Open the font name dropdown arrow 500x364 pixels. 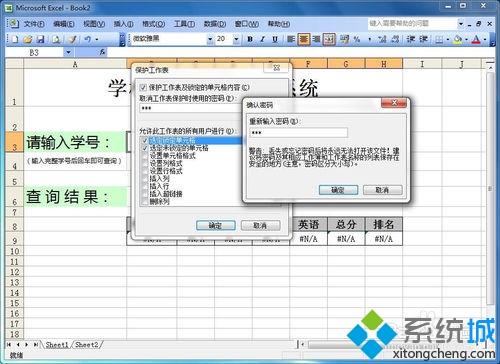210,39
